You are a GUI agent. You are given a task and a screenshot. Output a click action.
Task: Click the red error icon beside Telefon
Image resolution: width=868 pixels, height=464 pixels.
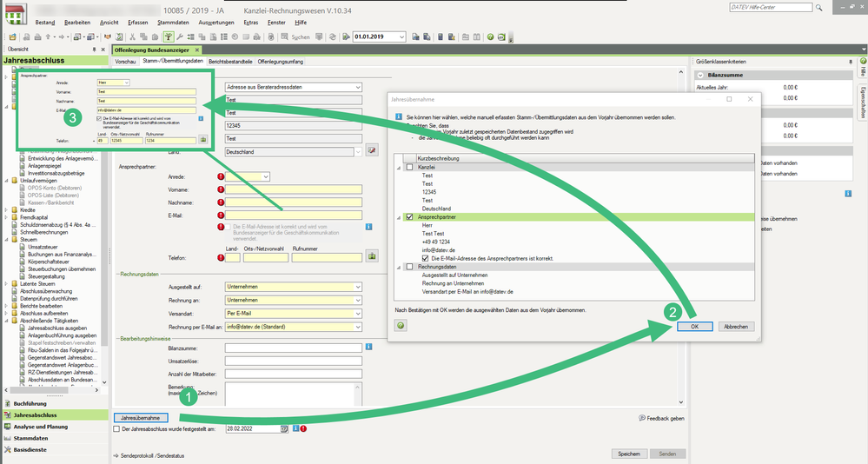click(x=221, y=257)
